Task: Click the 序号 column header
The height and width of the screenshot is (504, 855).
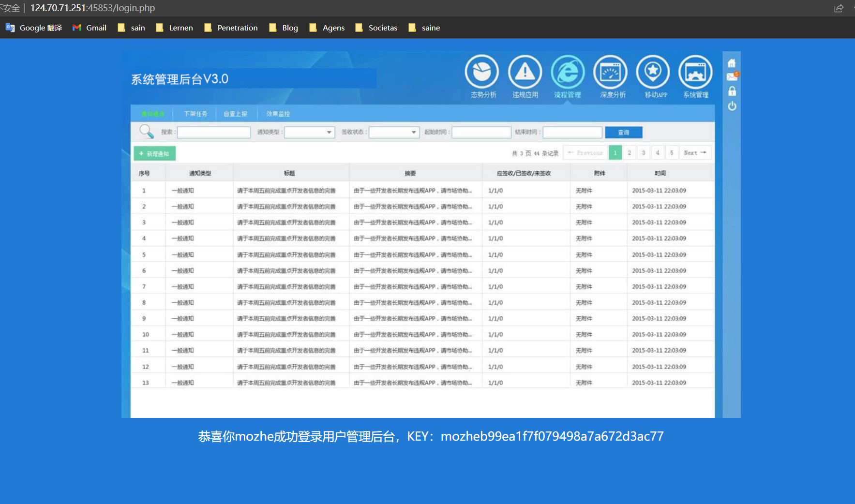Action: tap(144, 173)
